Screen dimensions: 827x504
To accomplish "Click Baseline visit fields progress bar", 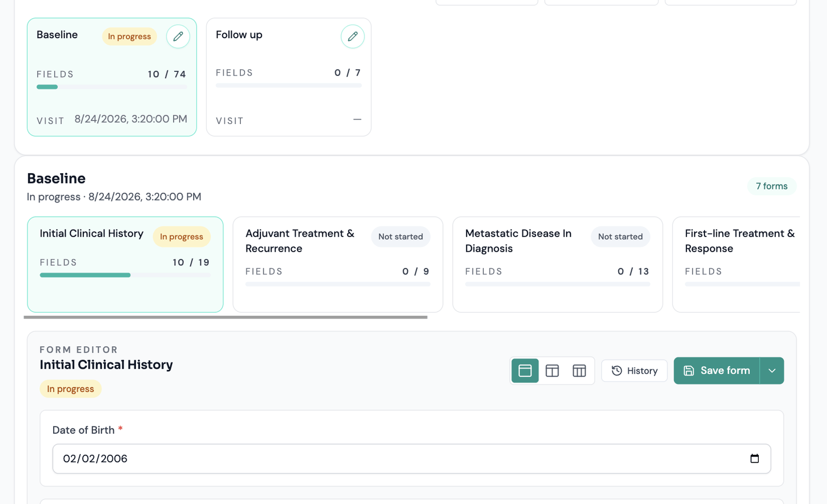I will pos(112,87).
